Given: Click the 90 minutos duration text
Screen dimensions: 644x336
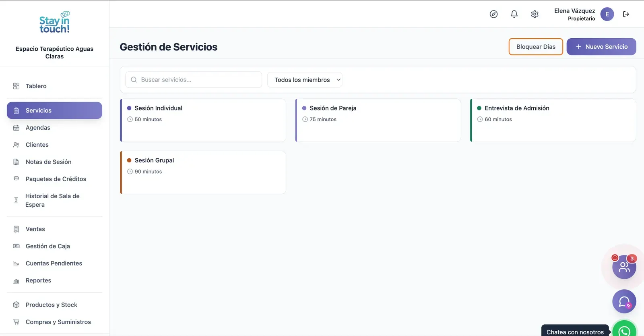Looking at the screenshot, I should (148, 172).
